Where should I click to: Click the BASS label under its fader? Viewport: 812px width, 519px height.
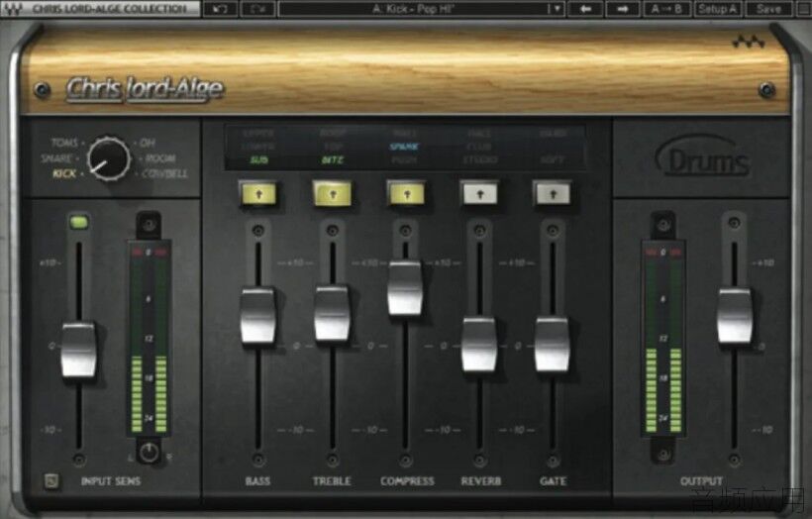click(257, 481)
